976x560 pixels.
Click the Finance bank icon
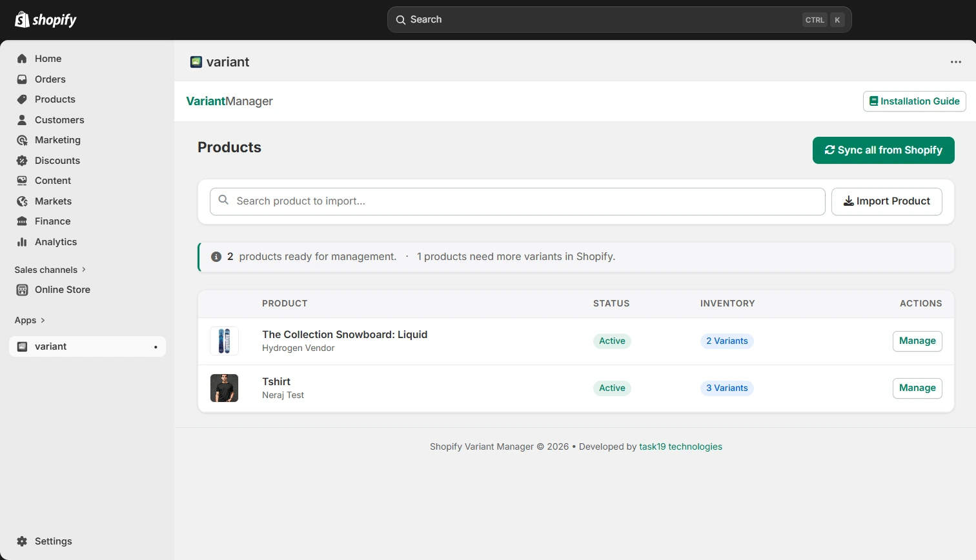pyautogui.click(x=22, y=221)
